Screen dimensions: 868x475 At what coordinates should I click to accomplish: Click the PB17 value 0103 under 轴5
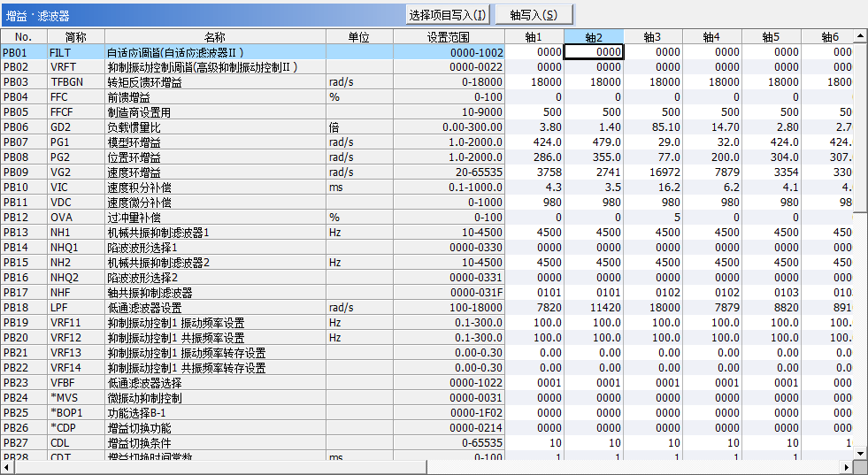pyautogui.click(x=771, y=292)
